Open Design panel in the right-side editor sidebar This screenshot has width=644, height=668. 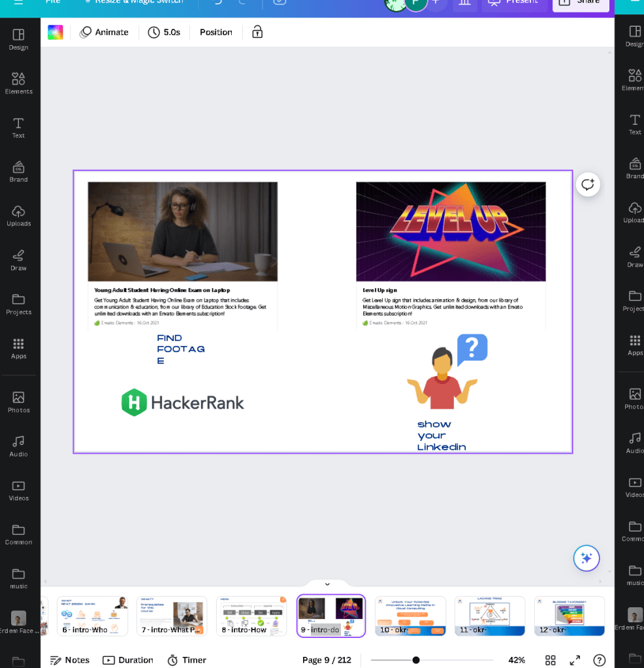tap(634, 36)
